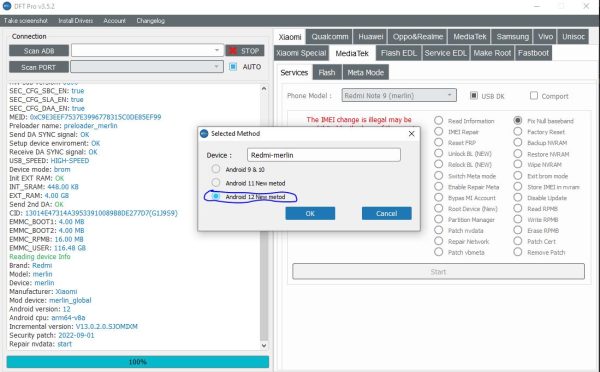Open the Account menu
The height and width of the screenshot is (372, 600).
point(114,21)
